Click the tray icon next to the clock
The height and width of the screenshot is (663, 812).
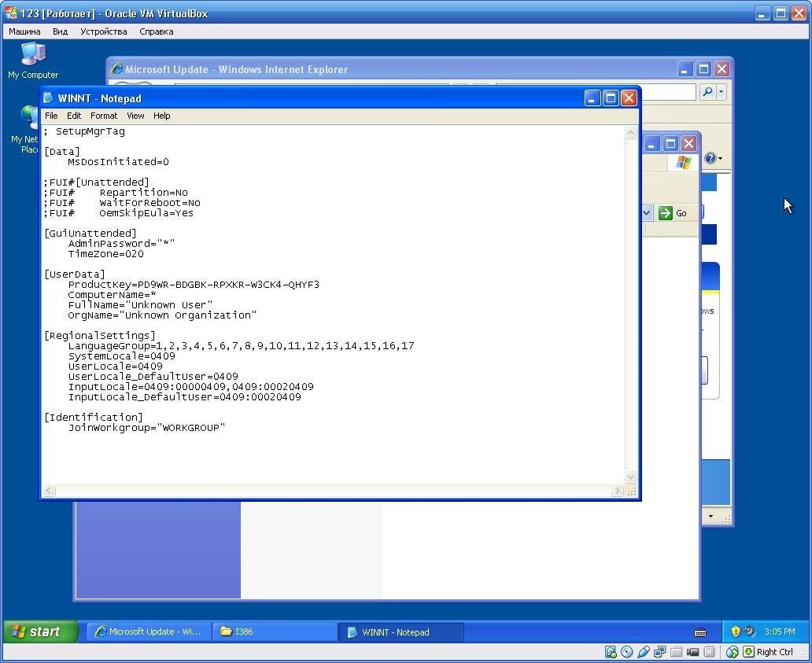point(750,632)
